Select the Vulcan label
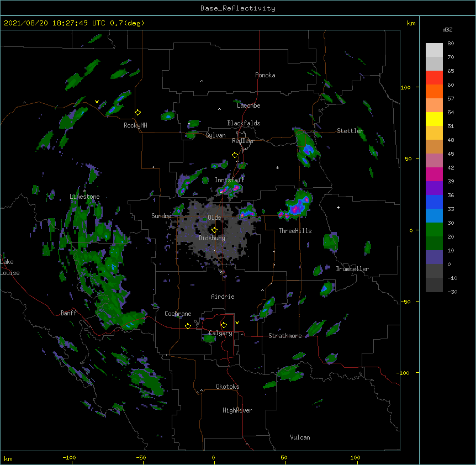The image size is (476, 465). click(x=300, y=437)
